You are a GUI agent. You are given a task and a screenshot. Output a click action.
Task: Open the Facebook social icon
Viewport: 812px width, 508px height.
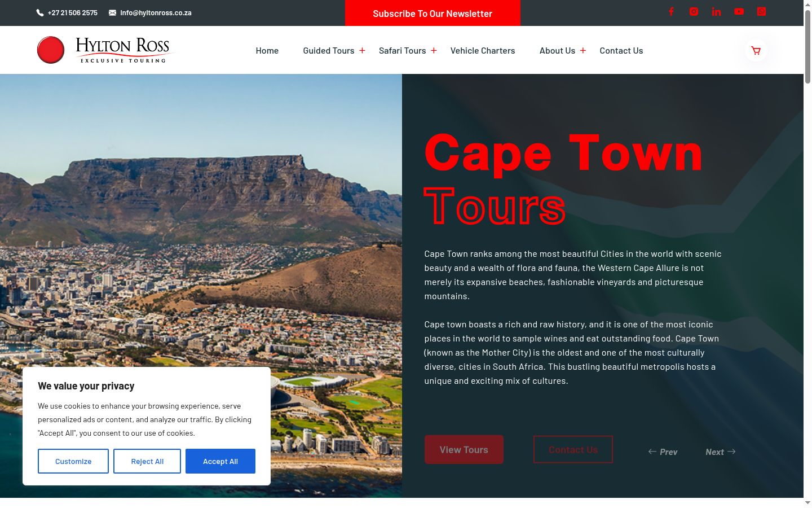pyautogui.click(x=671, y=11)
